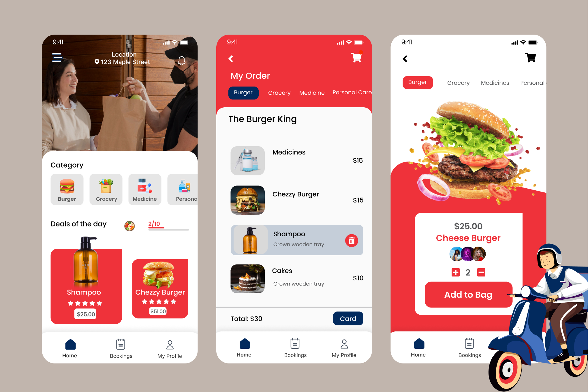Select the Grocery category tab
588x392 pixels.
pos(107,190)
